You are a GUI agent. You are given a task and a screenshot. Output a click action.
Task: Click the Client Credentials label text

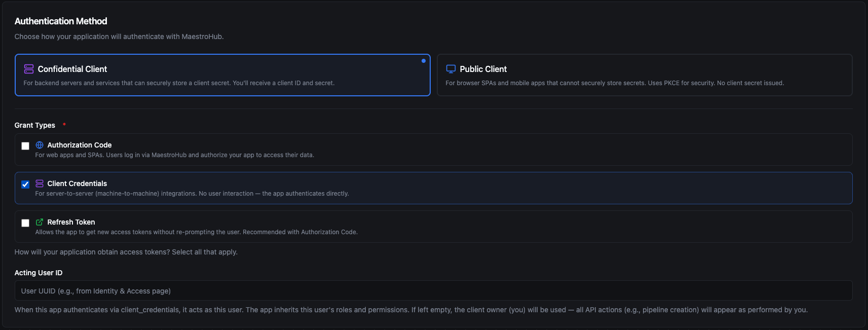coord(77,184)
